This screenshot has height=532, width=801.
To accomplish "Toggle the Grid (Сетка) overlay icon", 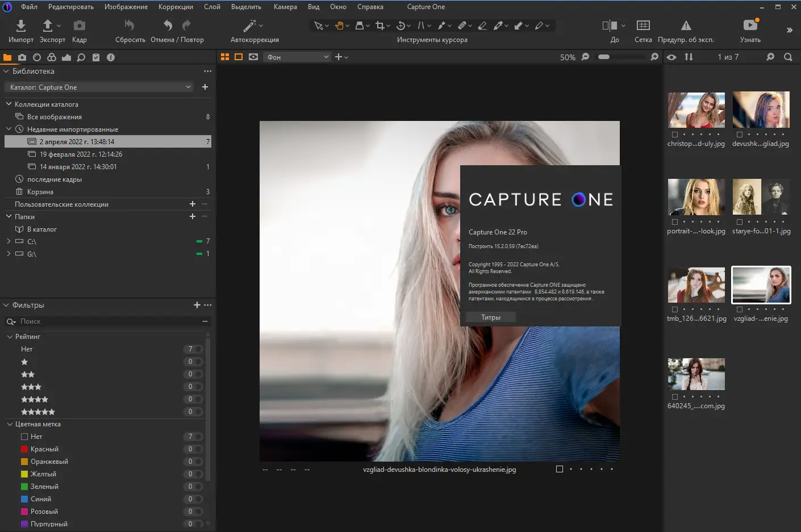I will (x=643, y=26).
